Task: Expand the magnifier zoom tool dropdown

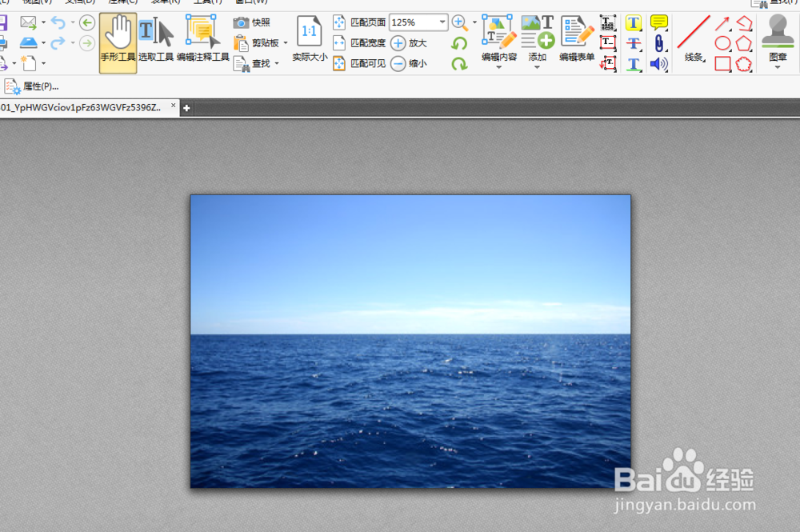Action: click(474, 22)
